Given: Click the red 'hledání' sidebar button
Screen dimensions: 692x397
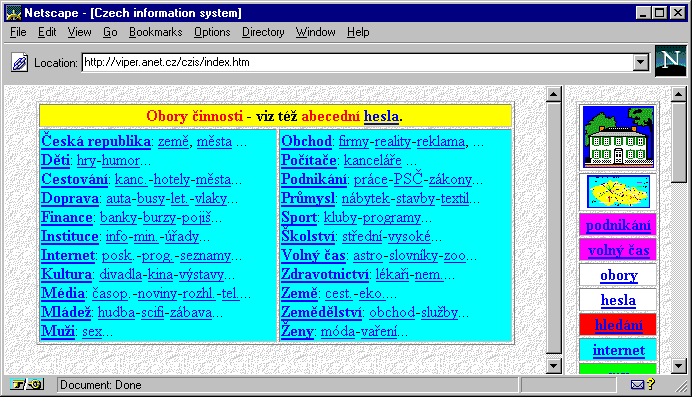Looking at the screenshot, I should 618,325.
